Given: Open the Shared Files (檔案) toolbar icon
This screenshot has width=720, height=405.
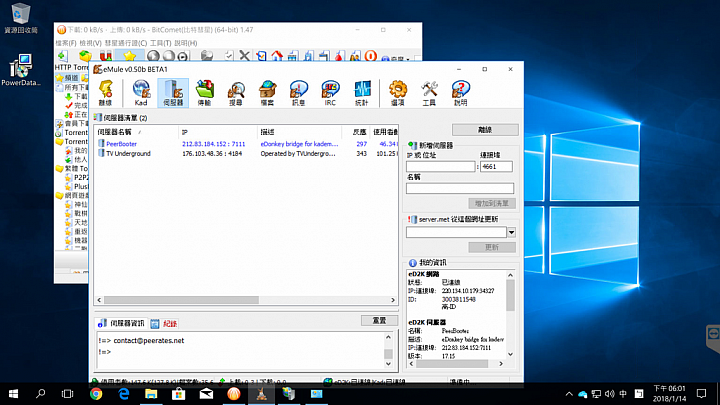Looking at the screenshot, I should 267,93.
